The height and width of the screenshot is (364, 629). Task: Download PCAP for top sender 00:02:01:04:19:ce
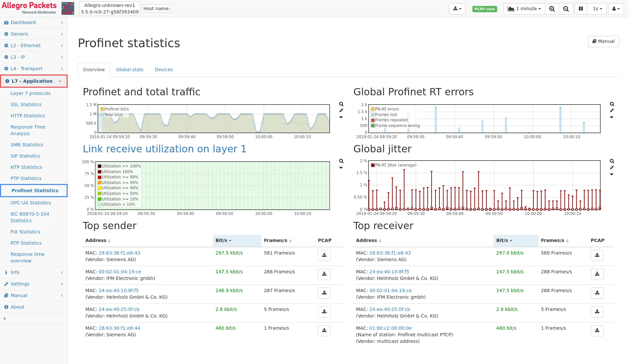click(x=324, y=274)
